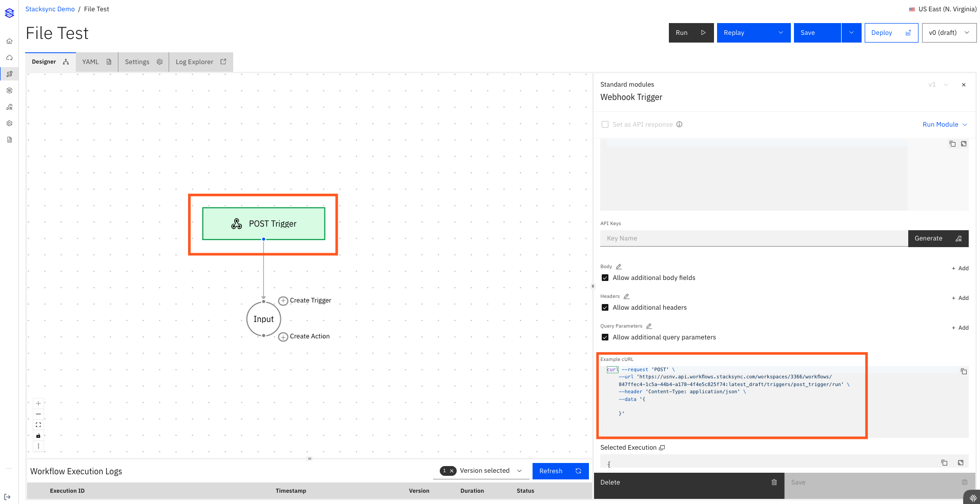Switch to the YAML tab

tap(96, 62)
